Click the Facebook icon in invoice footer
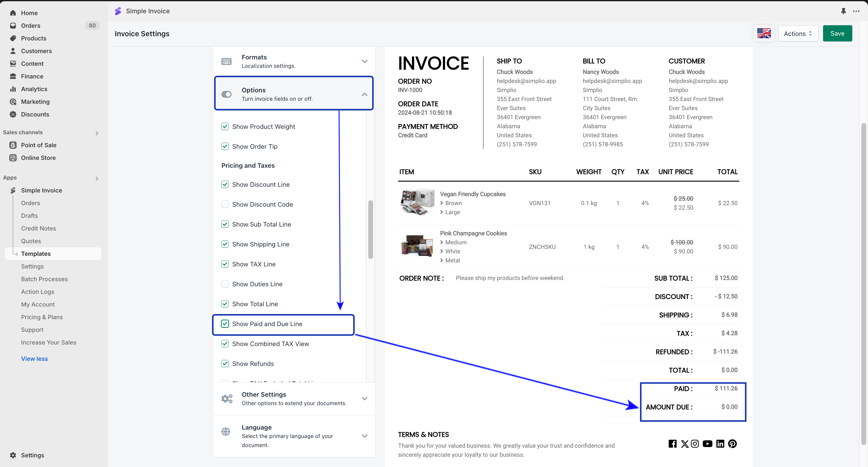 pyautogui.click(x=672, y=443)
